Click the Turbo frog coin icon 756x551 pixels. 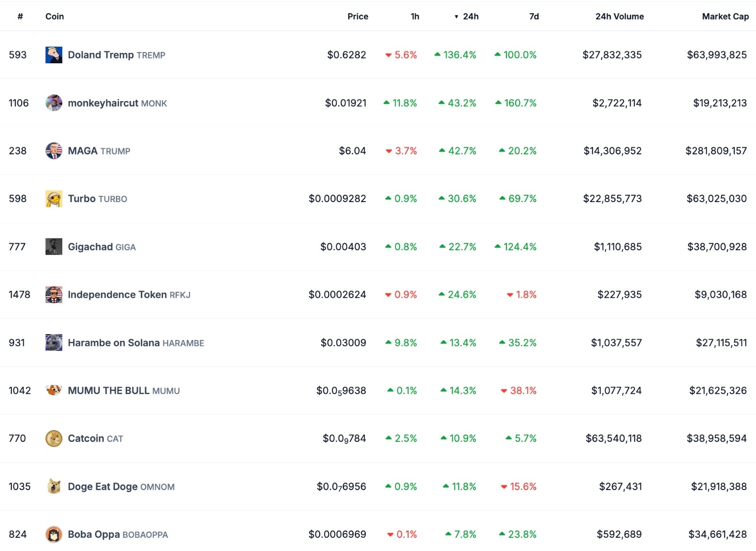click(53, 199)
